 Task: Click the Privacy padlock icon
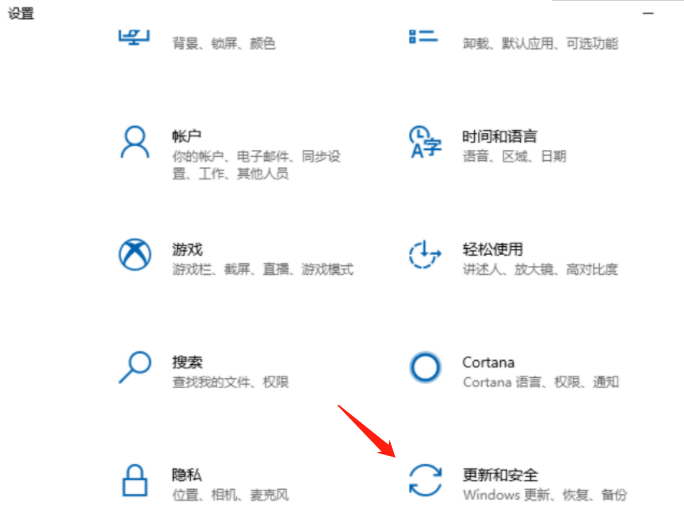[135, 480]
